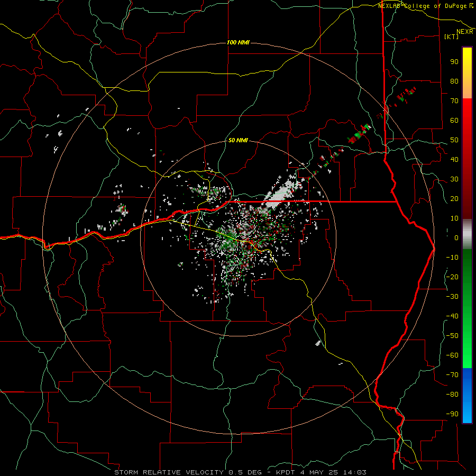The height and width of the screenshot is (476, 476).
Task: Click the 70 value on velocity scale
Action: [x=454, y=101]
